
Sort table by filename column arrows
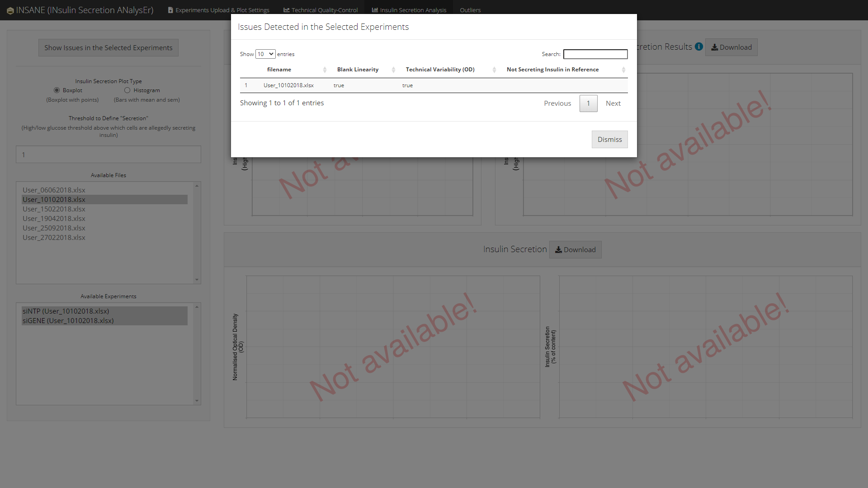[x=325, y=70]
